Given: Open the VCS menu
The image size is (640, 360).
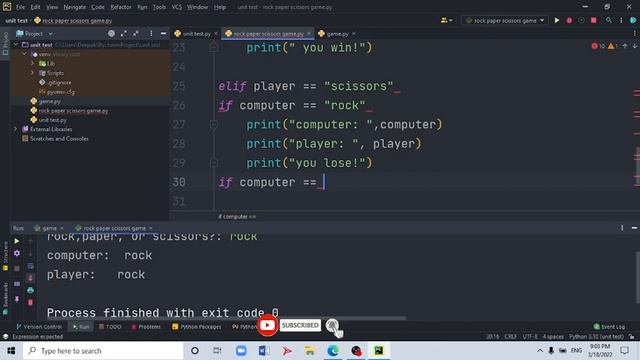Looking at the screenshot, I should (177, 7).
